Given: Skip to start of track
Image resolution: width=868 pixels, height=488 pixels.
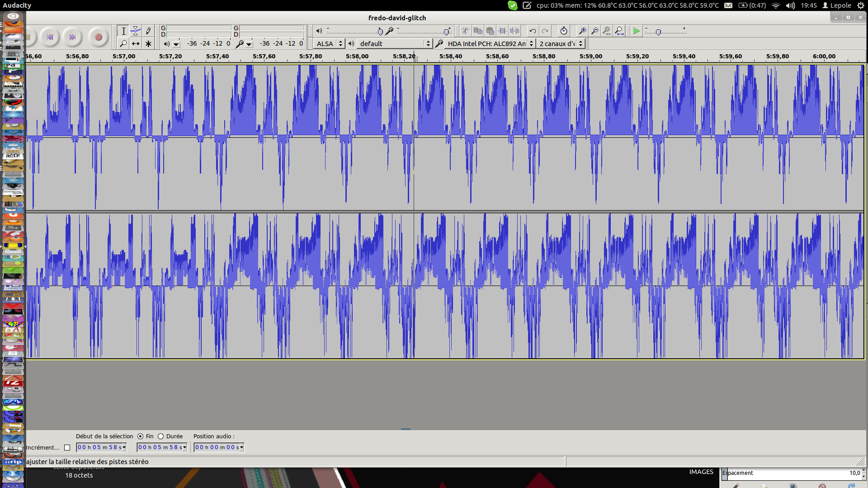Looking at the screenshot, I should click(50, 37).
